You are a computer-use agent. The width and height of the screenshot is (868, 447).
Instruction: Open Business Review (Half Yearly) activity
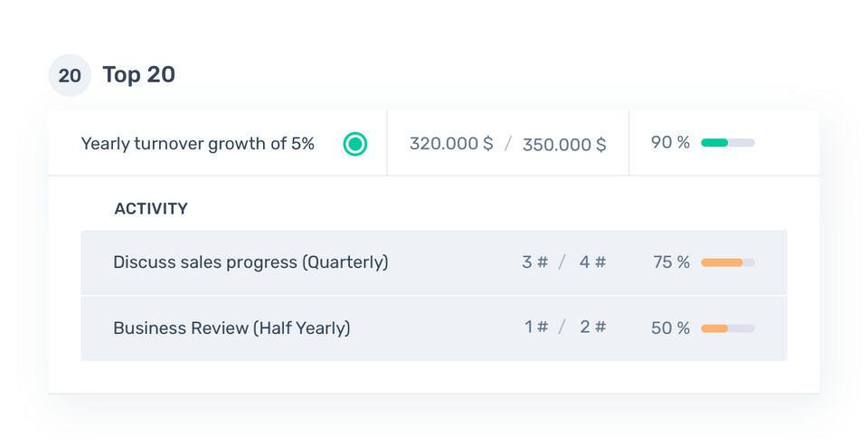[x=231, y=328]
